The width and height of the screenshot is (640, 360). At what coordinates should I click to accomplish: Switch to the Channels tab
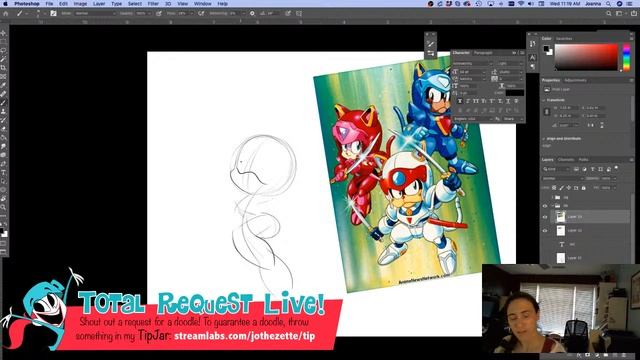[x=566, y=160]
